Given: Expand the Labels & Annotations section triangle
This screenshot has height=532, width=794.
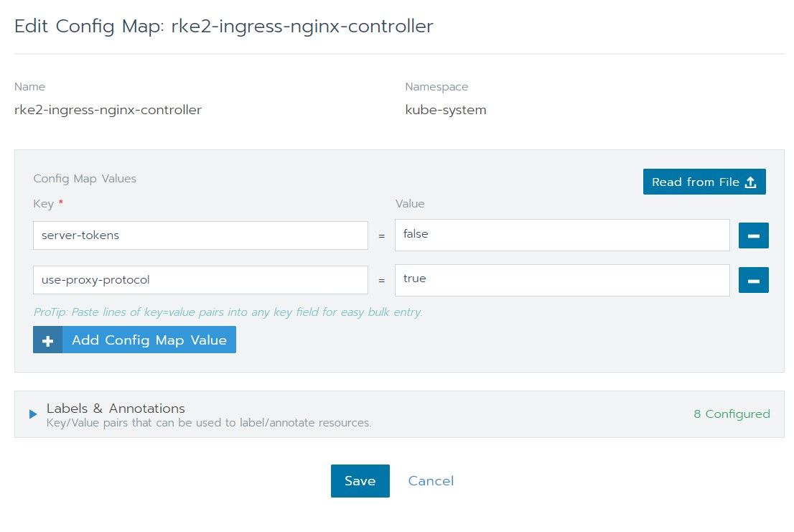Looking at the screenshot, I should pyautogui.click(x=33, y=414).
